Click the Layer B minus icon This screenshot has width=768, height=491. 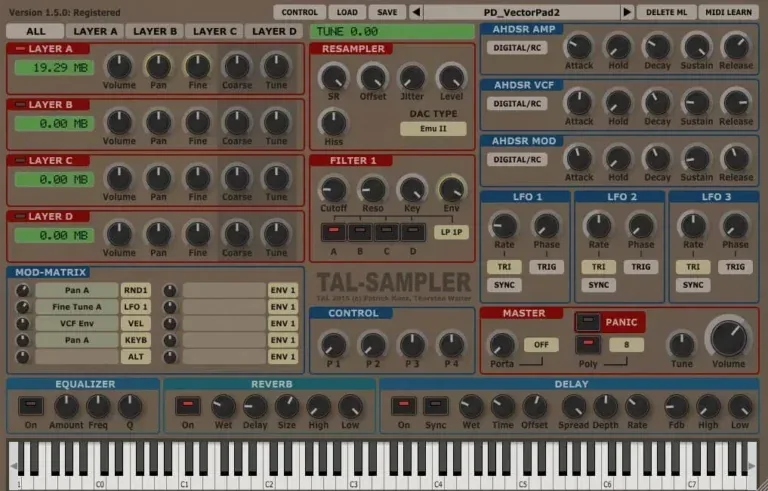[20, 105]
